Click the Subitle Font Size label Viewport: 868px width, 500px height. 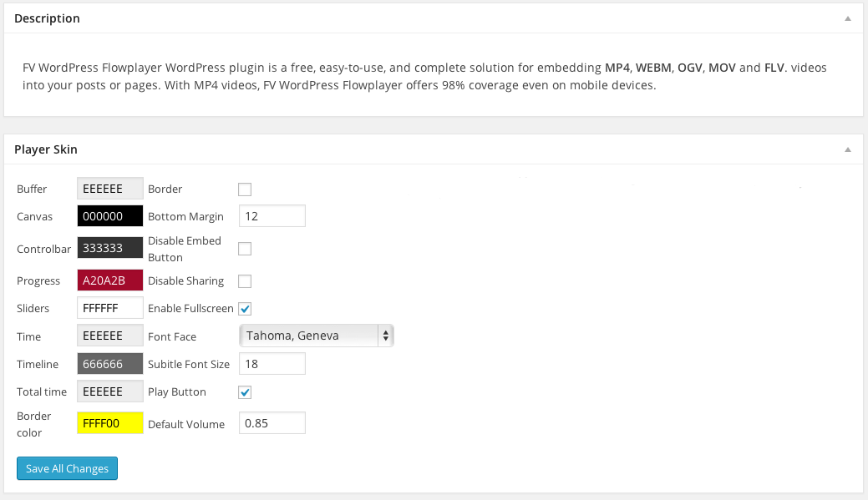(189, 365)
